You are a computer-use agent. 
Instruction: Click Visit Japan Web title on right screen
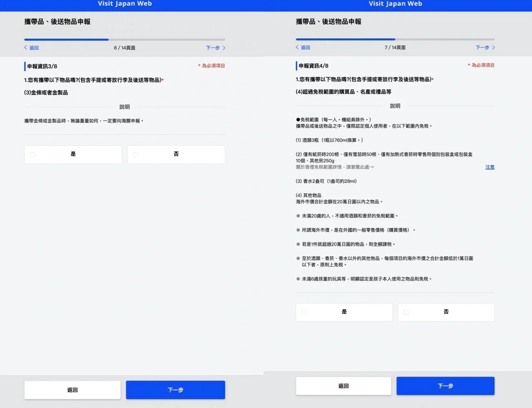pyautogui.click(x=395, y=4)
